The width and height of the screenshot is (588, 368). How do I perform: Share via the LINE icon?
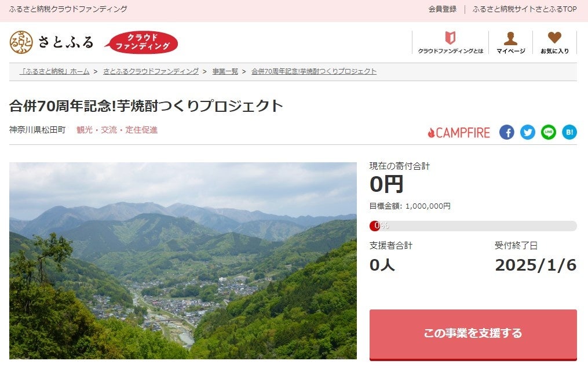549,132
